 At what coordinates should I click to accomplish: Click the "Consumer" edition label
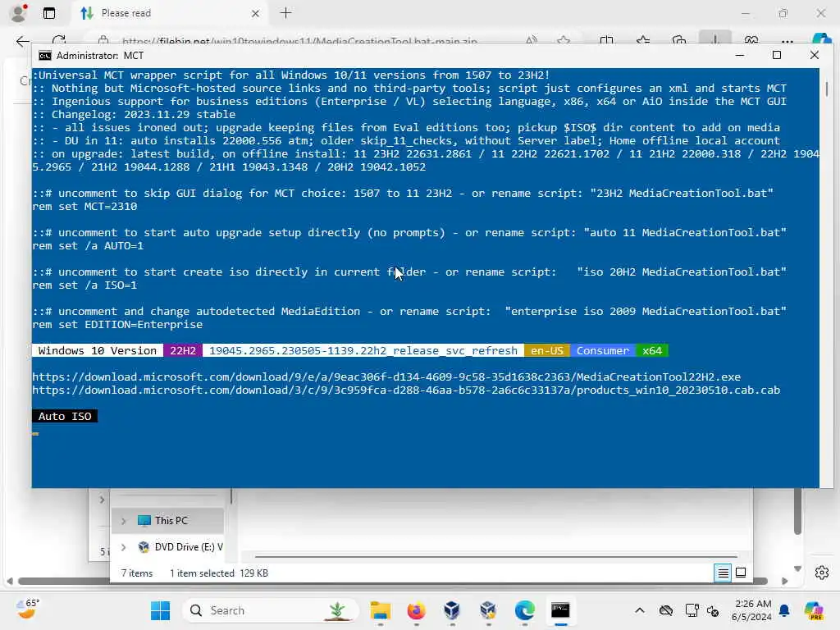603,350
